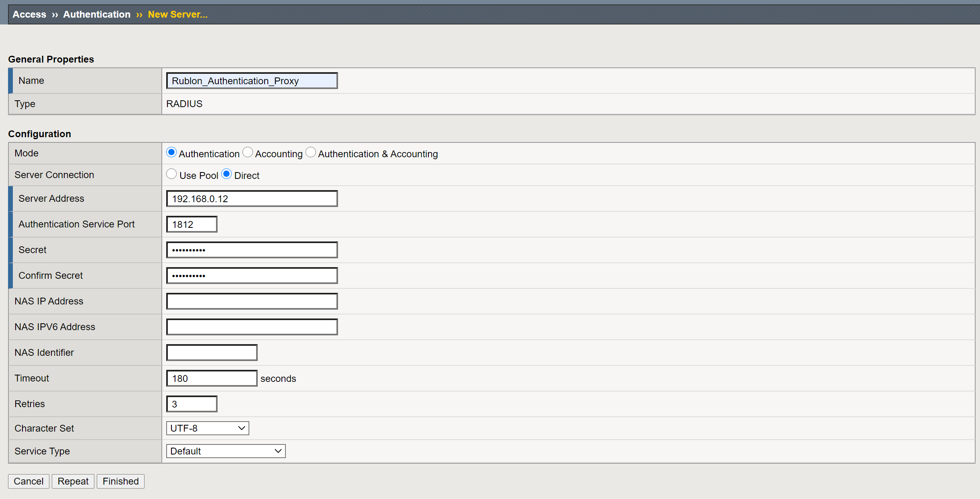Click the Confirm Secret field
The width and height of the screenshot is (980, 499).
click(252, 276)
